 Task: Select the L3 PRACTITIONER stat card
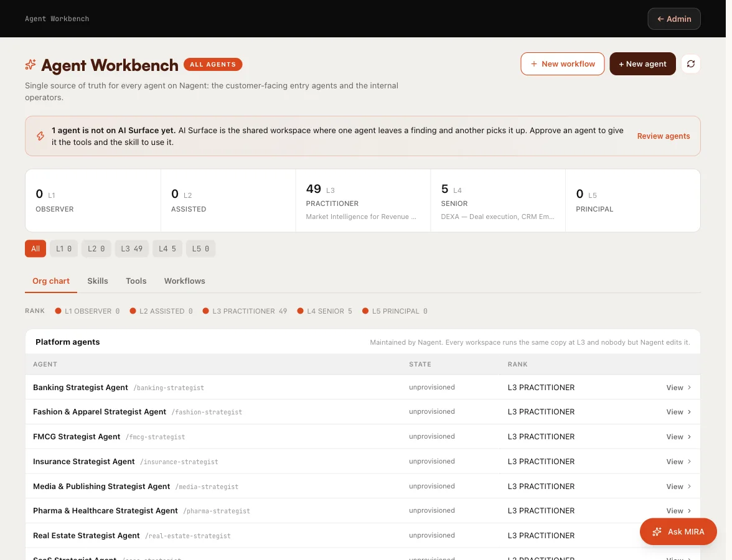pos(364,200)
